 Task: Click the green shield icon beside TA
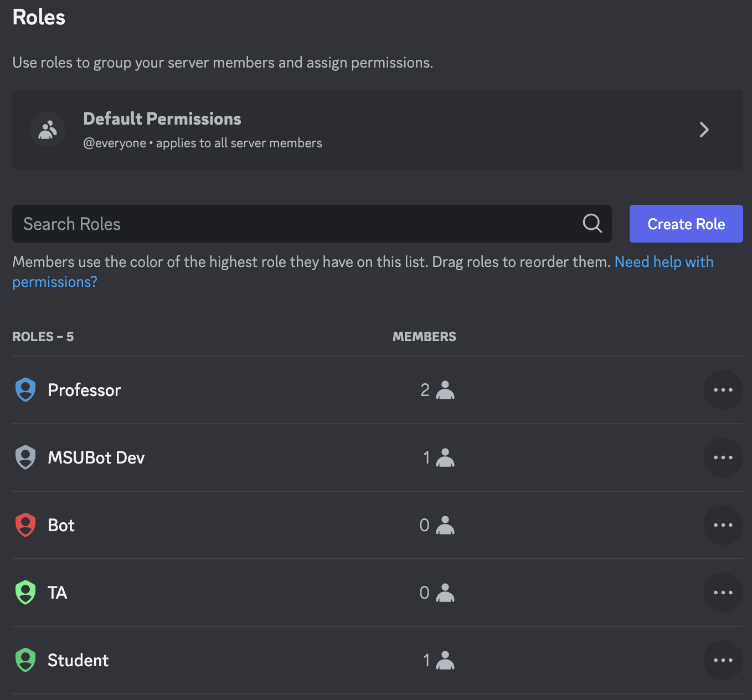click(25, 593)
